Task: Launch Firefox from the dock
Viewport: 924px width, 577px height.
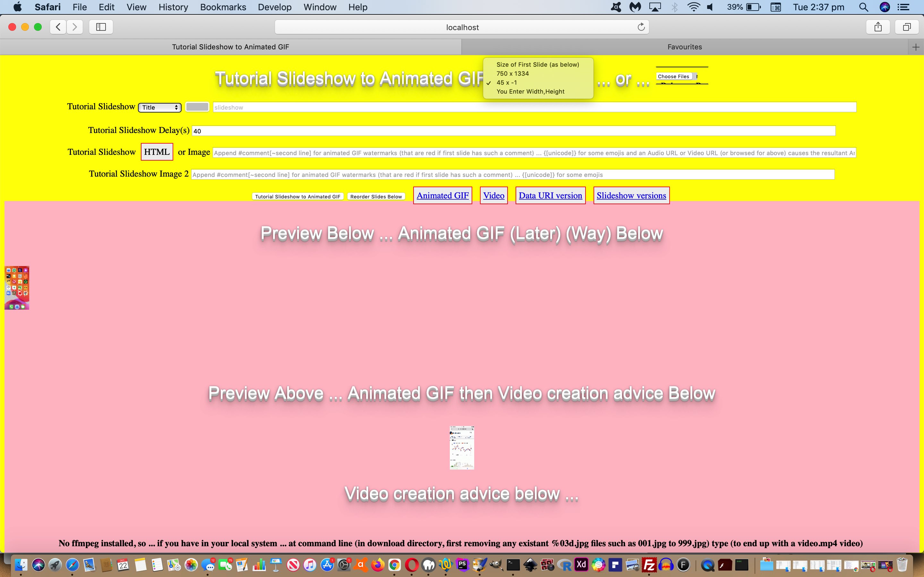Action: pos(378,565)
